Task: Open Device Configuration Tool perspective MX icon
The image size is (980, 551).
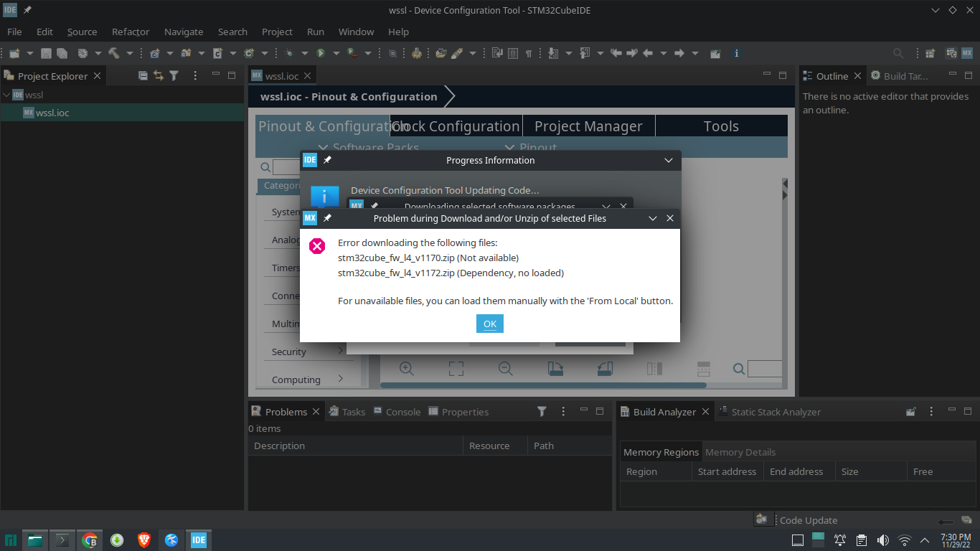Action: (966, 53)
